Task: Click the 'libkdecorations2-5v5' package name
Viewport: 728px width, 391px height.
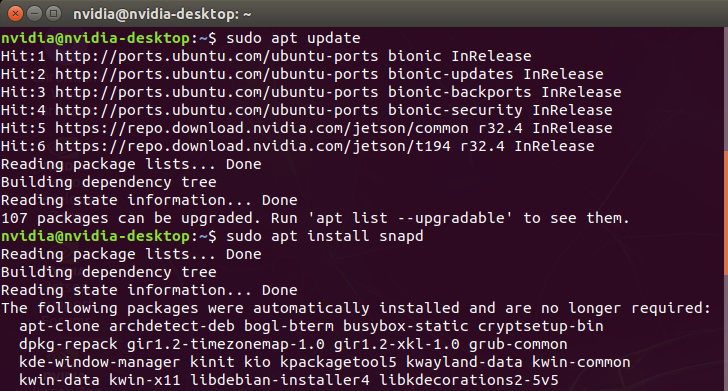Action: coord(469,380)
